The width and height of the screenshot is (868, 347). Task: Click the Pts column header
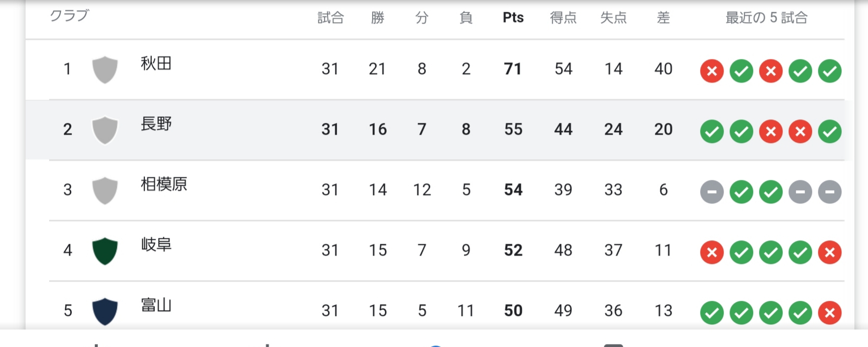coord(513,18)
